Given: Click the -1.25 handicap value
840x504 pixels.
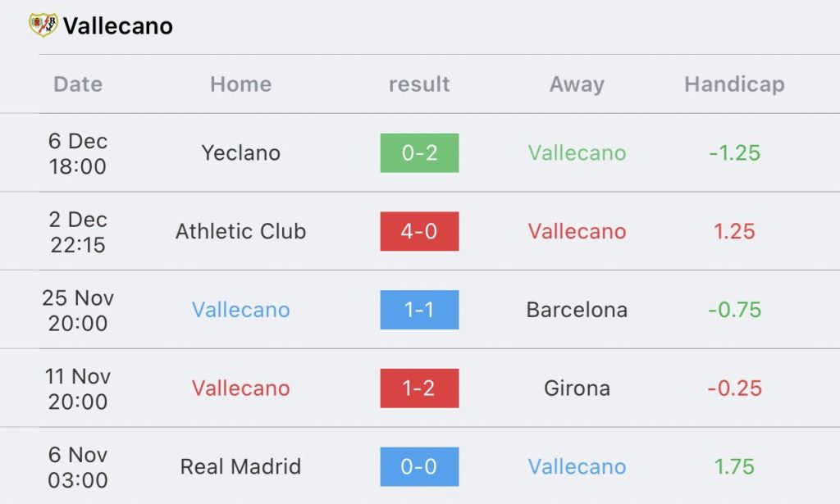Looking at the screenshot, I should pyautogui.click(x=734, y=153).
